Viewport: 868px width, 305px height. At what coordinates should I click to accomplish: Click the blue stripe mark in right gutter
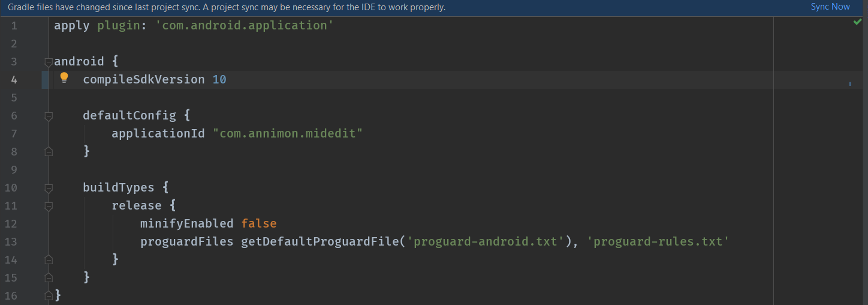pyautogui.click(x=850, y=84)
